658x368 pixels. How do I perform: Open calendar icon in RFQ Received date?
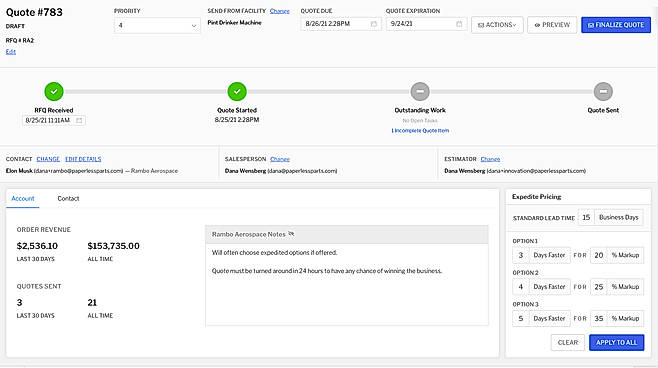79,120
